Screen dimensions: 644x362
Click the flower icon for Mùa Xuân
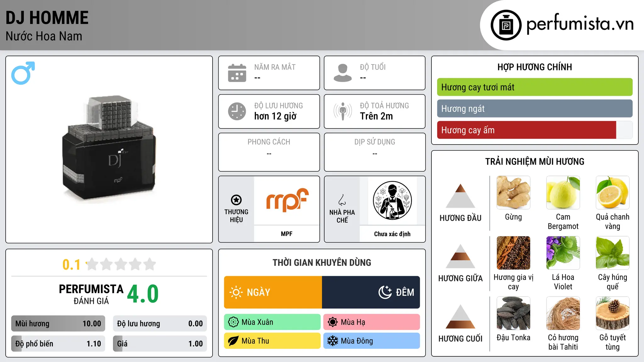coord(233,322)
